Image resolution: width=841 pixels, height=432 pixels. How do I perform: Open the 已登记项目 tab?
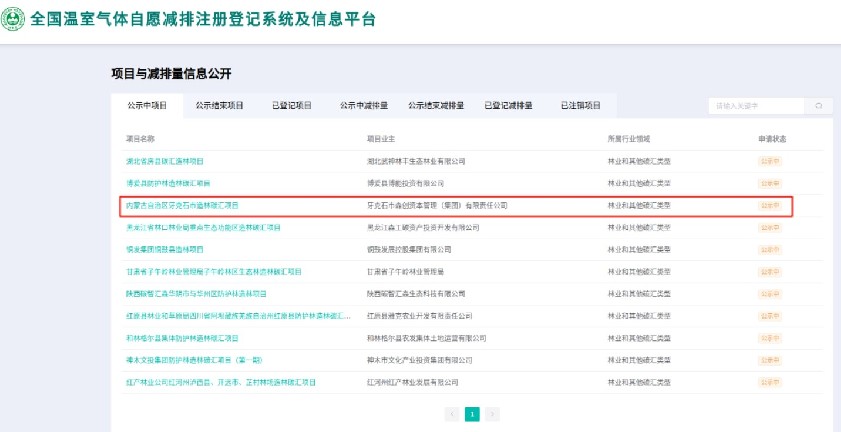point(292,105)
